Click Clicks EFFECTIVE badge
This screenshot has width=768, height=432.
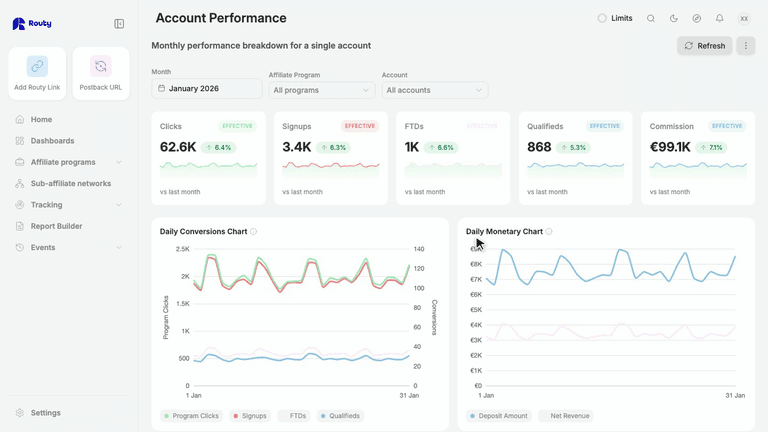point(238,126)
